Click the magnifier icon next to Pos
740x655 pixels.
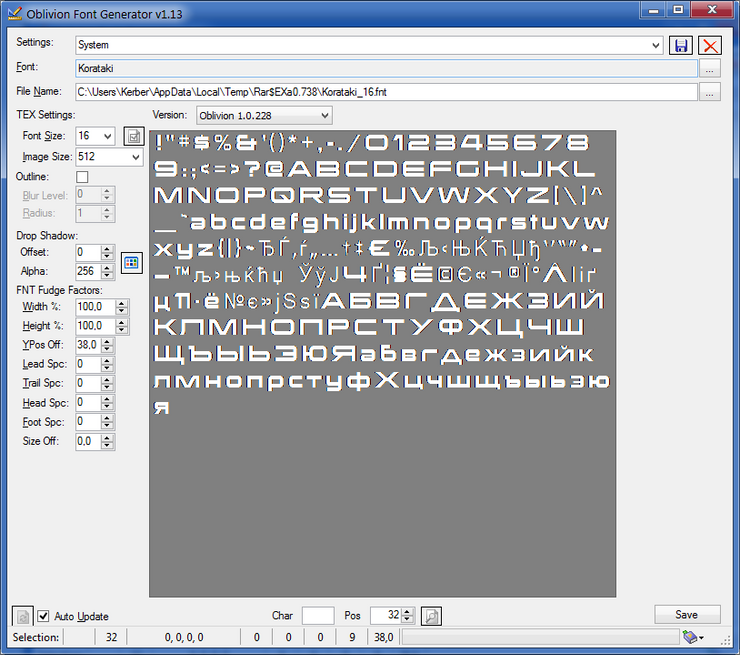tap(430, 616)
